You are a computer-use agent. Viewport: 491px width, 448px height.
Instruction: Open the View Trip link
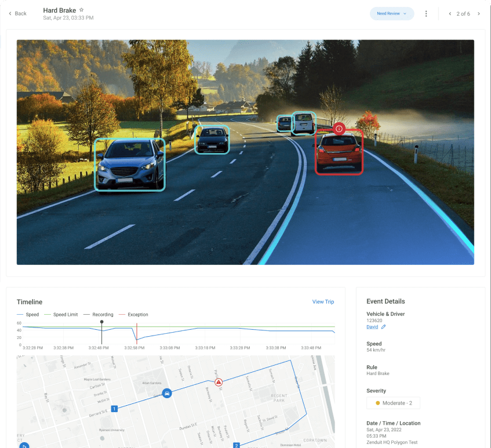(x=323, y=302)
